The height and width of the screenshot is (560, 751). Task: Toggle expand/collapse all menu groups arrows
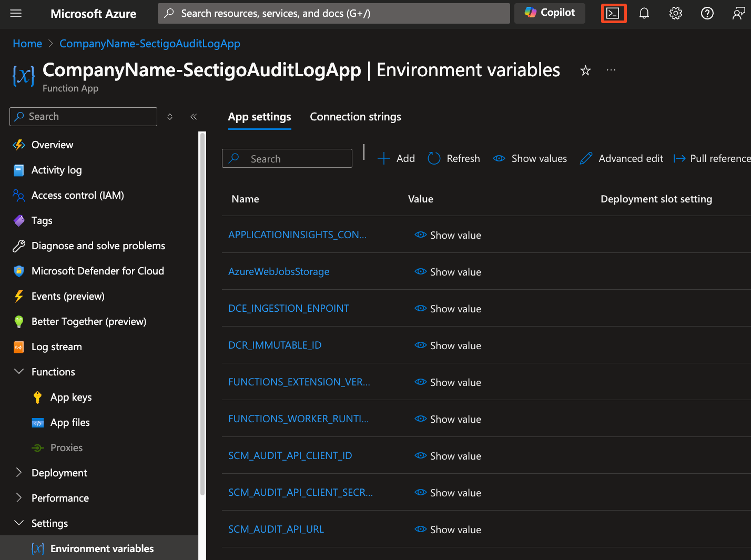tap(170, 117)
